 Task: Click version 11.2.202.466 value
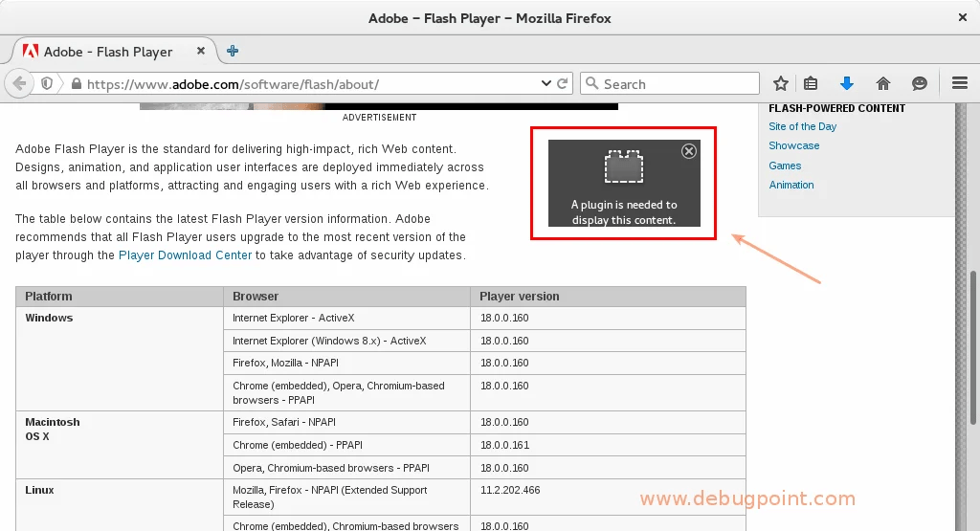click(x=510, y=490)
